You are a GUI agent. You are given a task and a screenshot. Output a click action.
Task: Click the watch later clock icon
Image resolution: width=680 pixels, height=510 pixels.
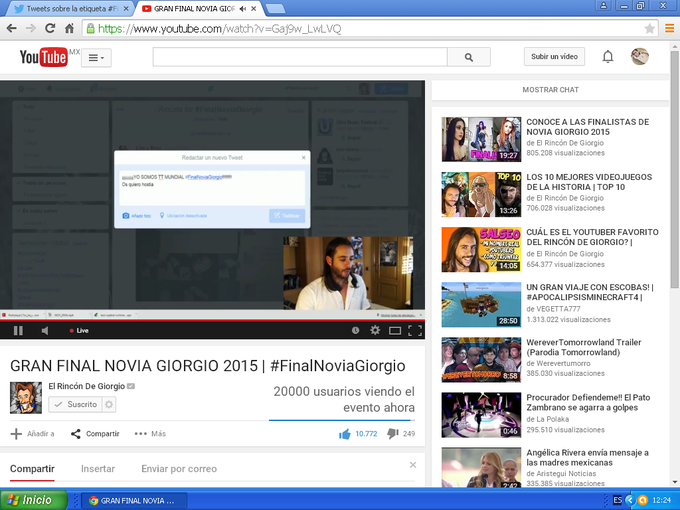tap(355, 330)
